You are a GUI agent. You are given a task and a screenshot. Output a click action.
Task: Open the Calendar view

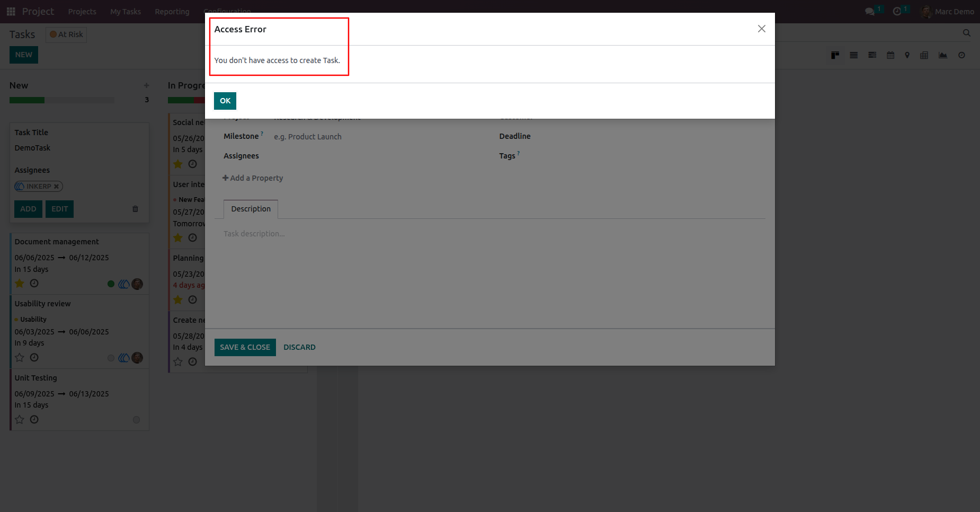pos(890,55)
